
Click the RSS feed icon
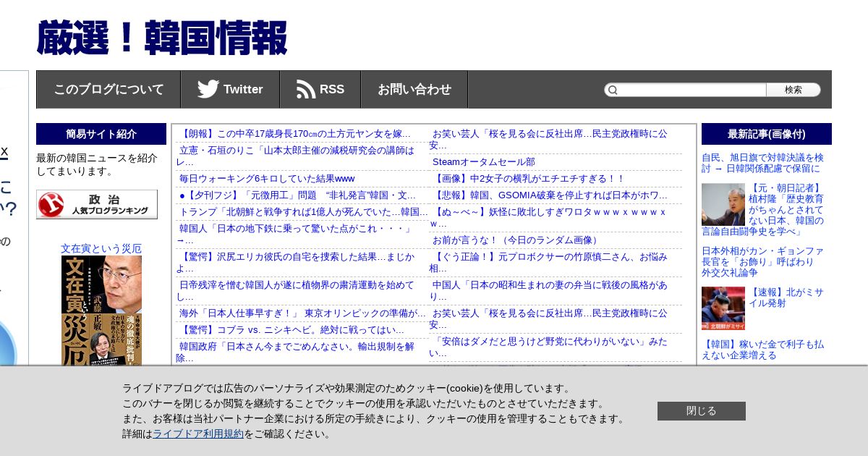(306, 89)
